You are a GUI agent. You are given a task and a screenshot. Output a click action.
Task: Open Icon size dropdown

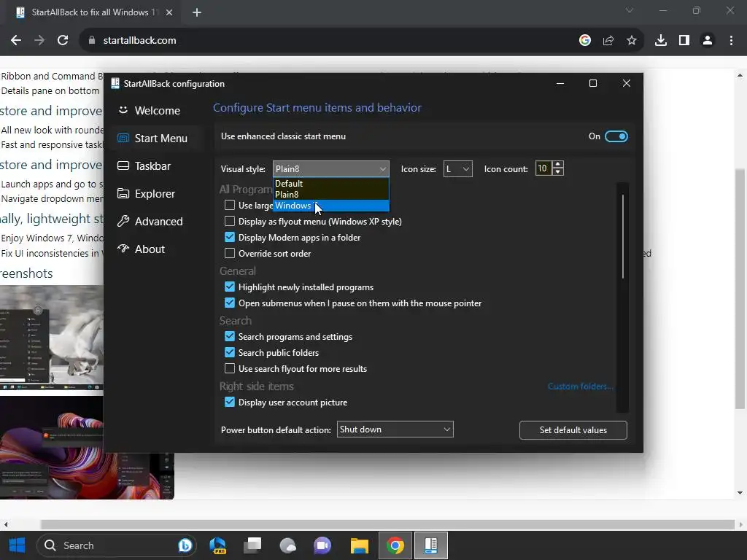[458, 168]
